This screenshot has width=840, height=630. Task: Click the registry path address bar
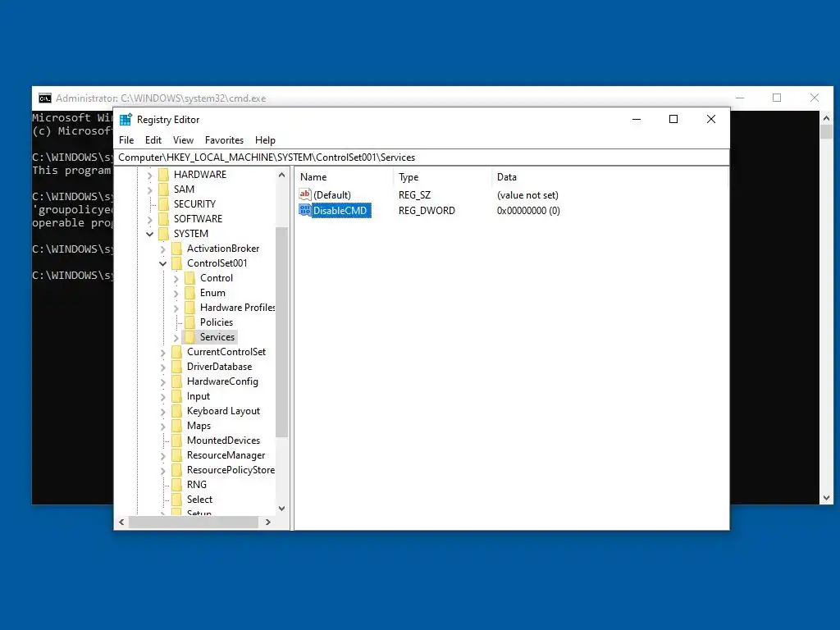click(422, 157)
